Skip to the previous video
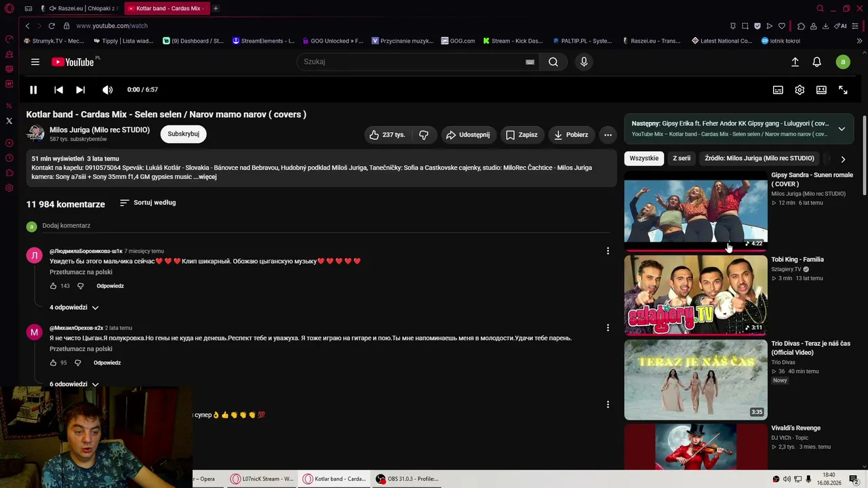The width and height of the screenshot is (868, 488). [58, 89]
